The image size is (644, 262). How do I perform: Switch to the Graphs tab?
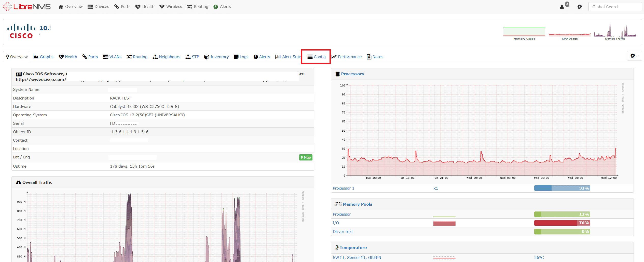click(43, 57)
